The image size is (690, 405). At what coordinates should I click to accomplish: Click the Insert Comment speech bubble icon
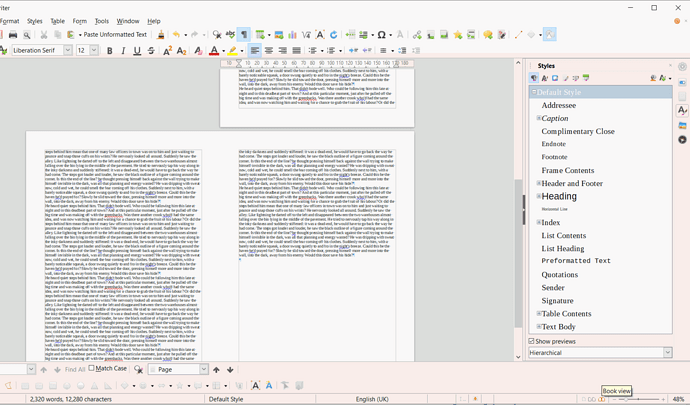[488, 35]
